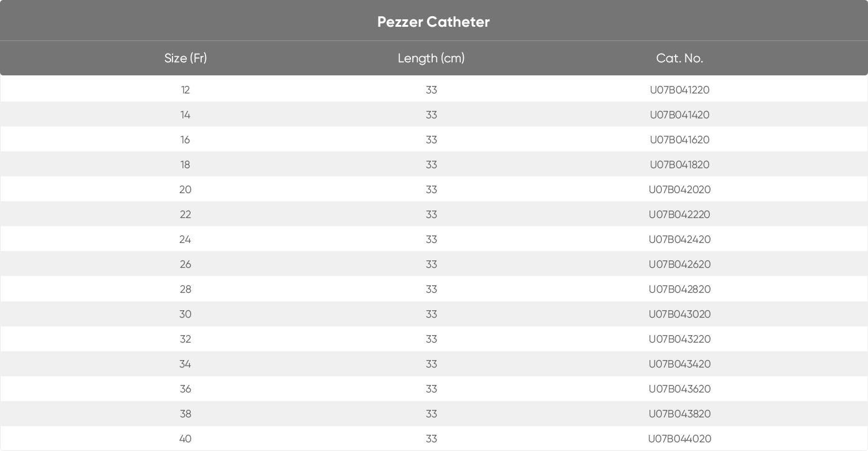Click catalog number U07B043420
Image resolution: width=868 pixels, height=451 pixels.
679,364
